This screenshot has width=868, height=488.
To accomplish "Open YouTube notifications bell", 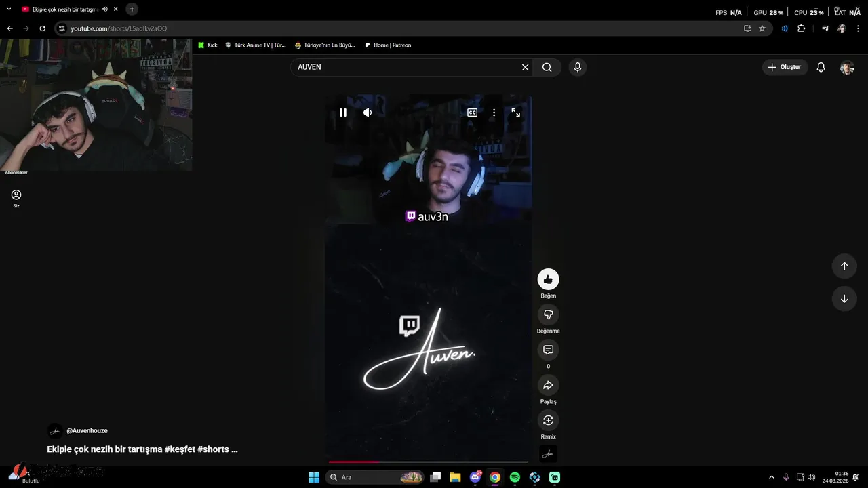I will point(821,67).
